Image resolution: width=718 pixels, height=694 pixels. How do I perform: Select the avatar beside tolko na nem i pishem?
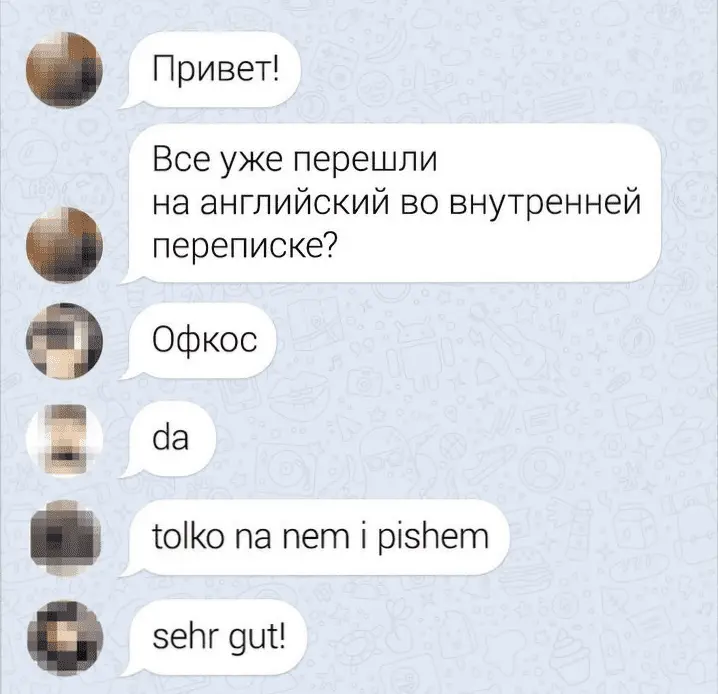coord(65,538)
